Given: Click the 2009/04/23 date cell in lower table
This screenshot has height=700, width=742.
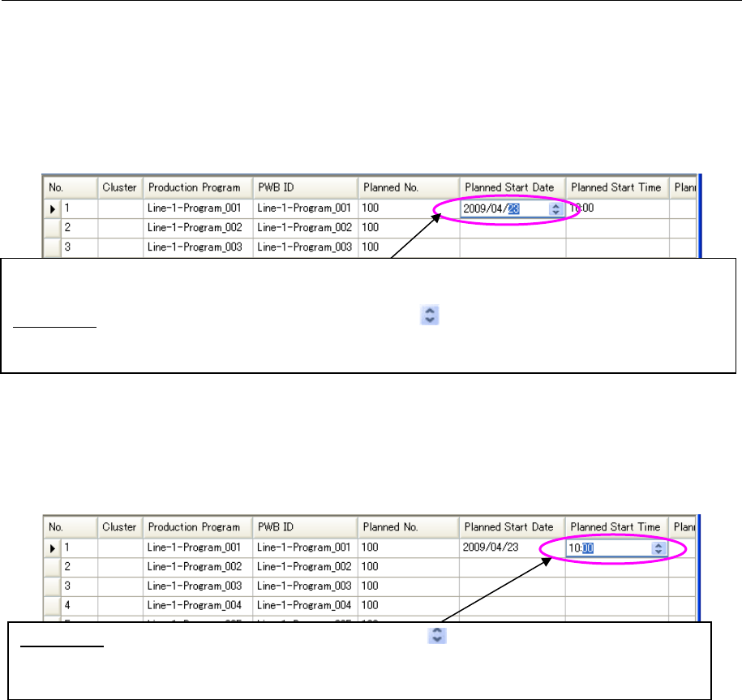Looking at the screenshot, I should point(512,548).
